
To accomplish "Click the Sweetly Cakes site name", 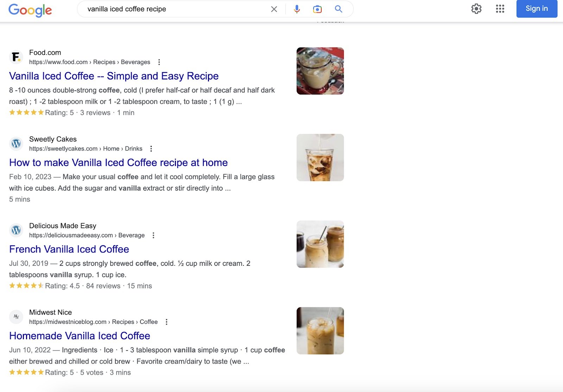I will (x=53, y=139).
